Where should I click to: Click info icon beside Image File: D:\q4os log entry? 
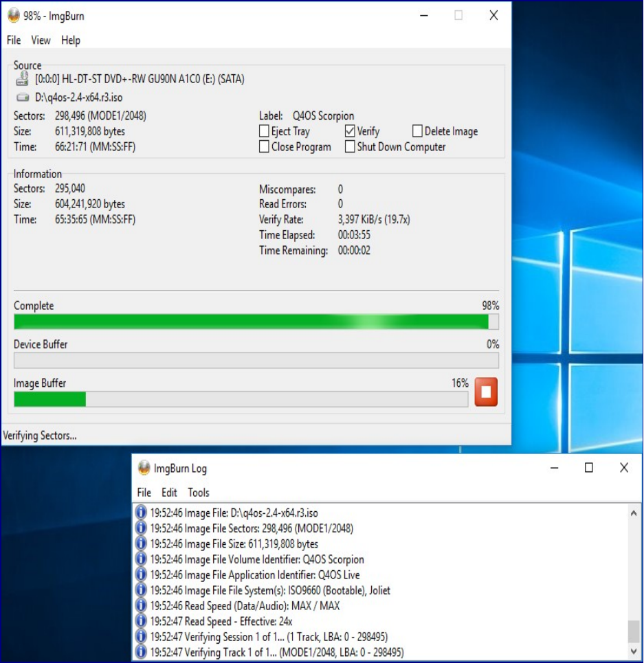tap(141, 513)
